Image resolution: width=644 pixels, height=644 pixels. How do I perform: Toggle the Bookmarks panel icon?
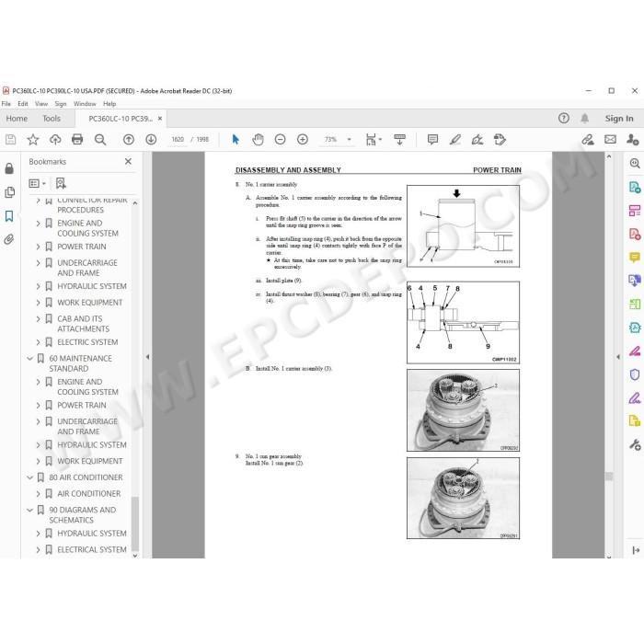pyautogui.click(x=9, y=216)
